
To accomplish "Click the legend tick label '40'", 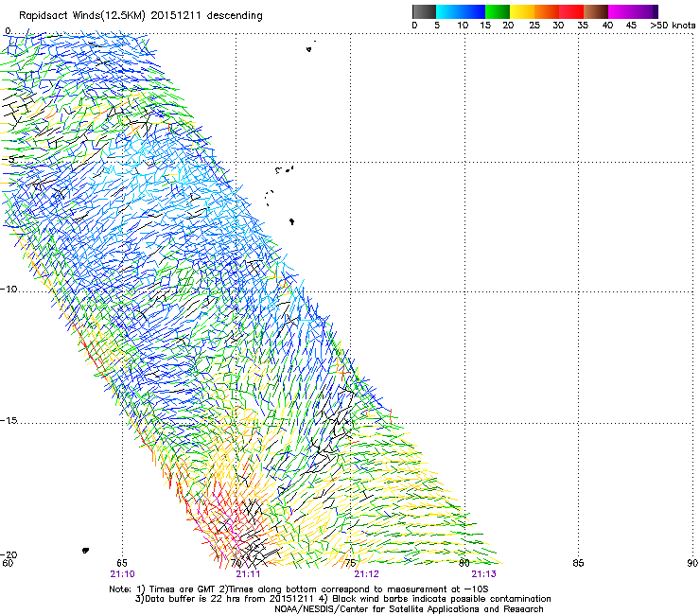I will [607, 26].
